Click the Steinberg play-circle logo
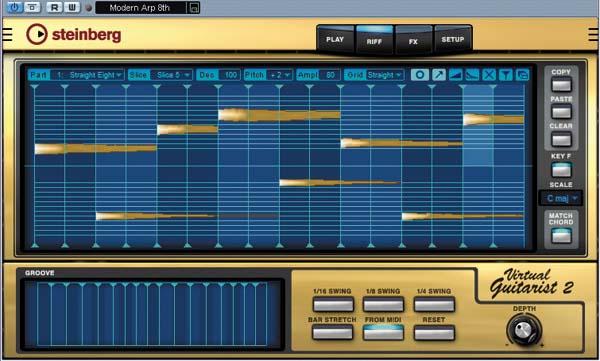 (x=37, y=34)
